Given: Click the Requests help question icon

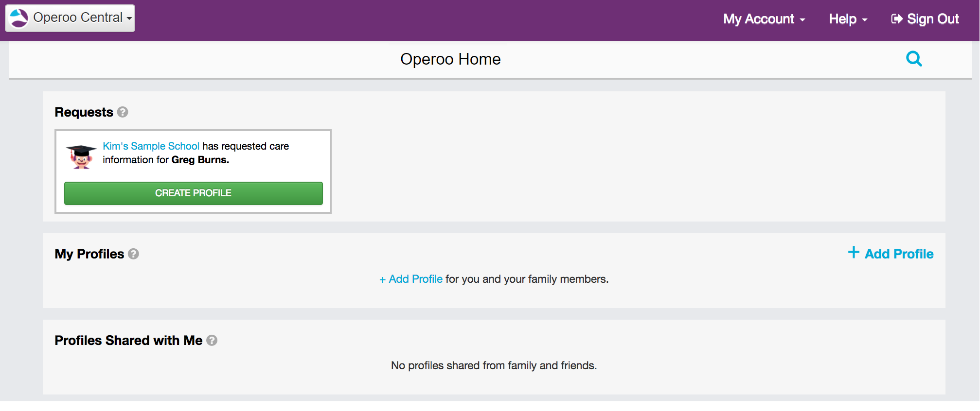Looking at the screenshot, I should click(x=123, y=112).
